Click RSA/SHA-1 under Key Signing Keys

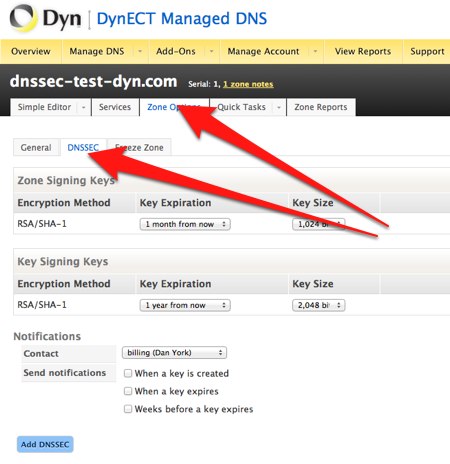[x=42, y=305]
